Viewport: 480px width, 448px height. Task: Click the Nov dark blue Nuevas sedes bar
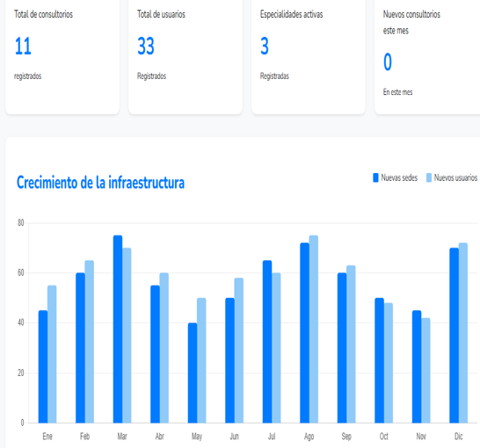tap(417, 366)
